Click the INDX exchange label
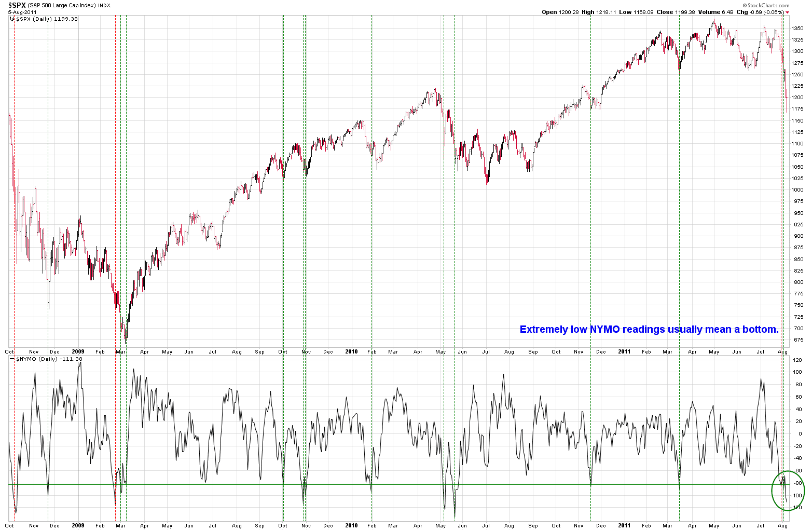The height and width of the screenshot is (530, 812). (105, 5)
